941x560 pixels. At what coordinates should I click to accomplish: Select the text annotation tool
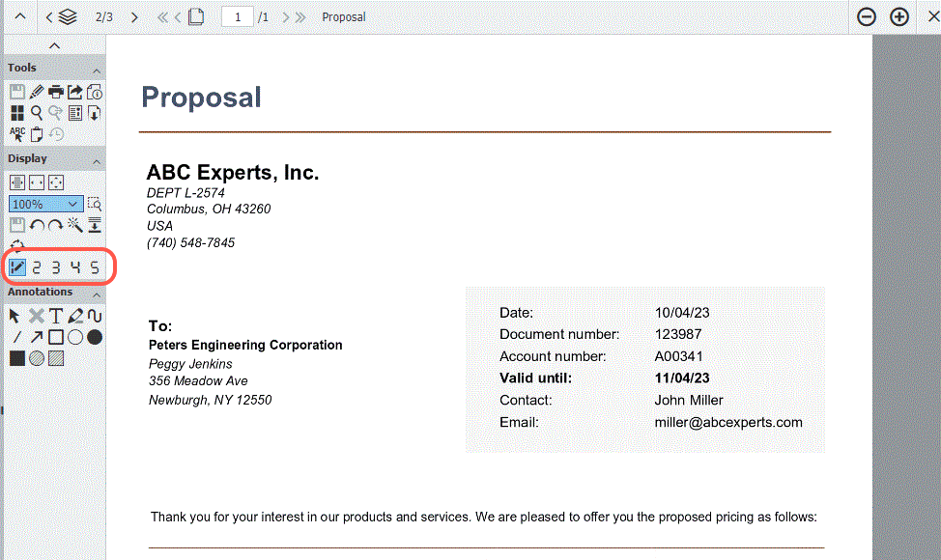56,316
